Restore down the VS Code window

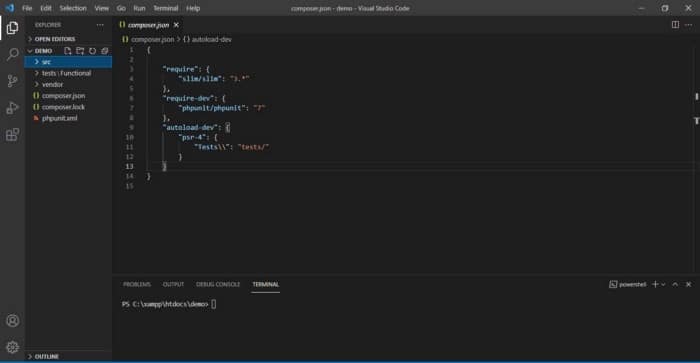pyautogui.click(x=665, y=8)
